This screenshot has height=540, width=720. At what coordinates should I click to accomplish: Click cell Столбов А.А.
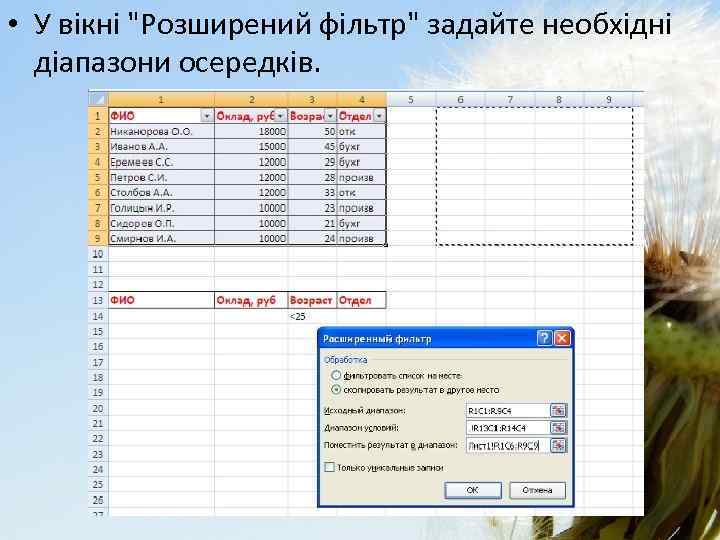coord(161,192)
